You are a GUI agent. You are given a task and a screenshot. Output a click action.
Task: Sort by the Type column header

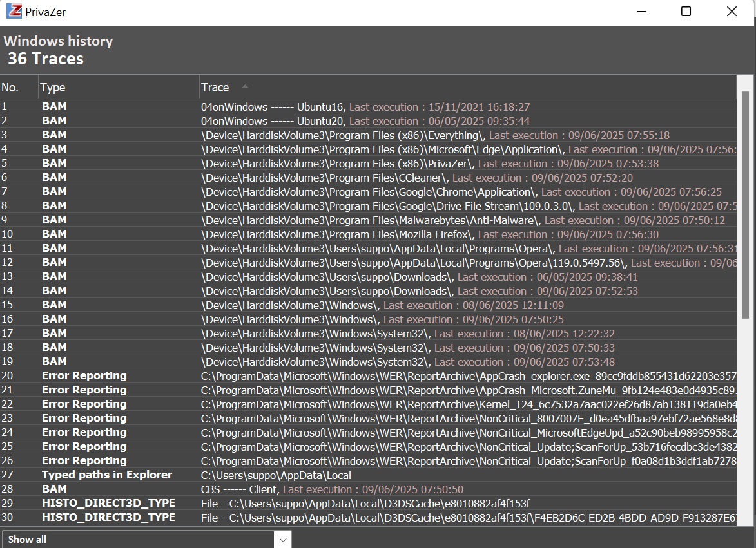coord(53,88)
